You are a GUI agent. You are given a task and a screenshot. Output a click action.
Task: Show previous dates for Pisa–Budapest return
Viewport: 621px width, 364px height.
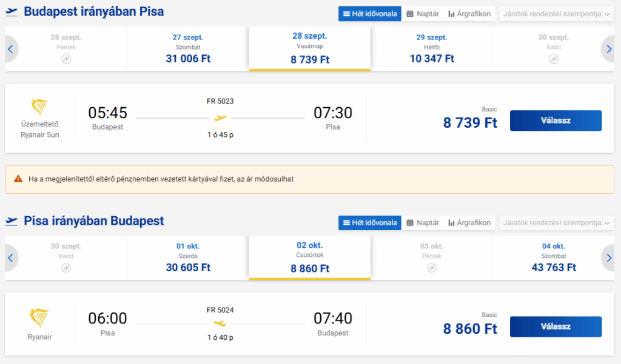(11, 258)
